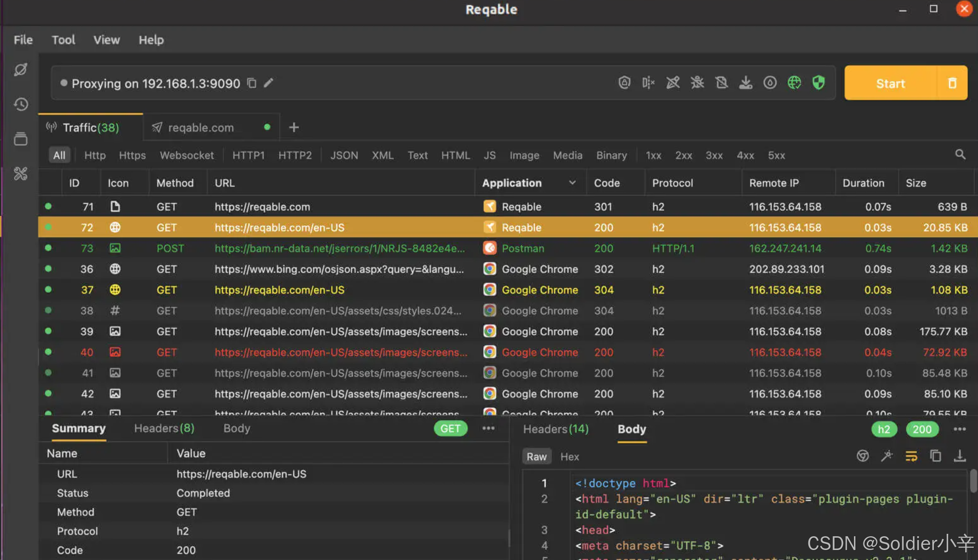Click the trash icon beside Start
This screenshot has width=978, height=560.
click(x=952, y=83)
